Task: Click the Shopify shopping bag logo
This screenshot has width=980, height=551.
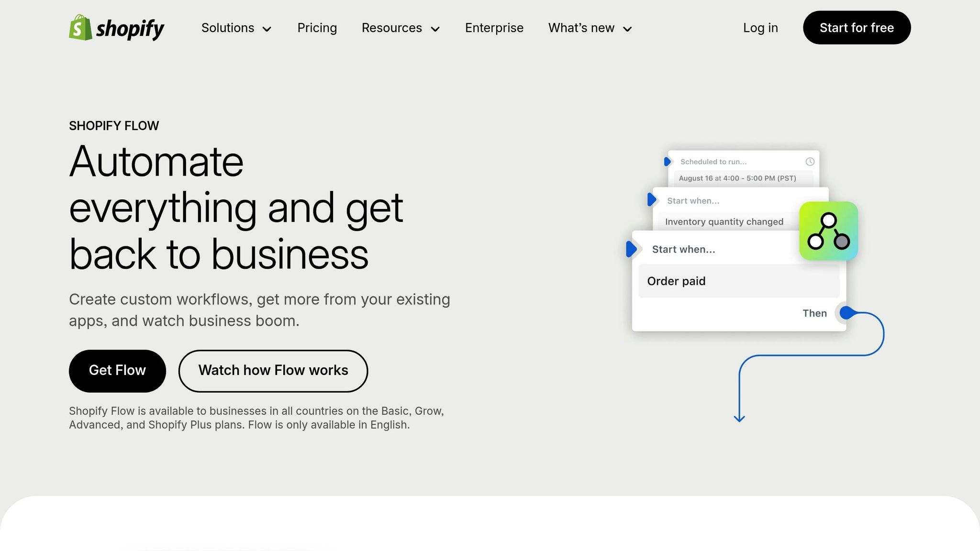Action: (80, 28)
